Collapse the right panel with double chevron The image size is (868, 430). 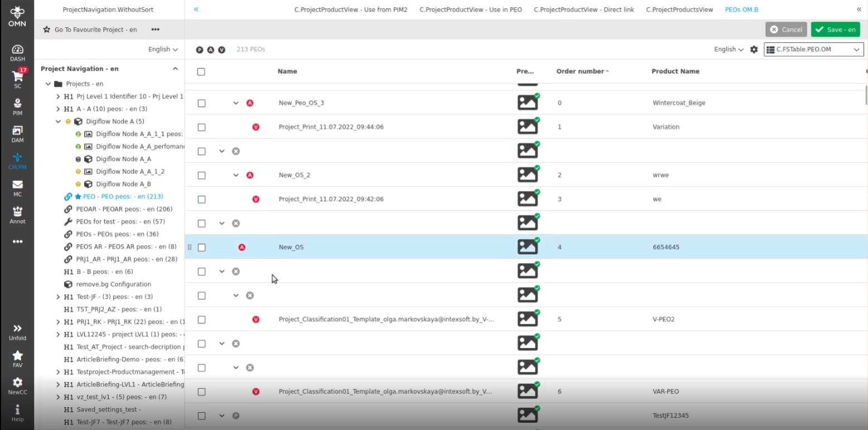pyautogui.click(x=859, y=9)
